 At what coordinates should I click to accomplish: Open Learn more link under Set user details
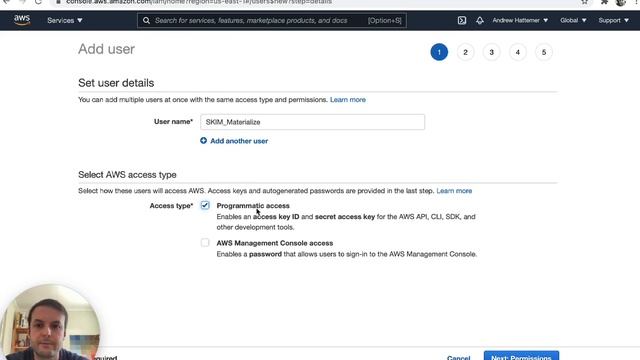[348, 100]
